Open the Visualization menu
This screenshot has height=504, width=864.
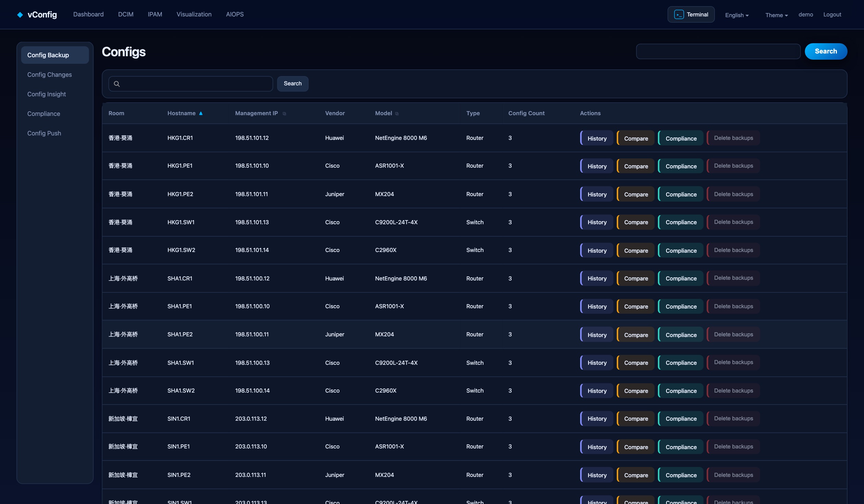pos(194,14)
